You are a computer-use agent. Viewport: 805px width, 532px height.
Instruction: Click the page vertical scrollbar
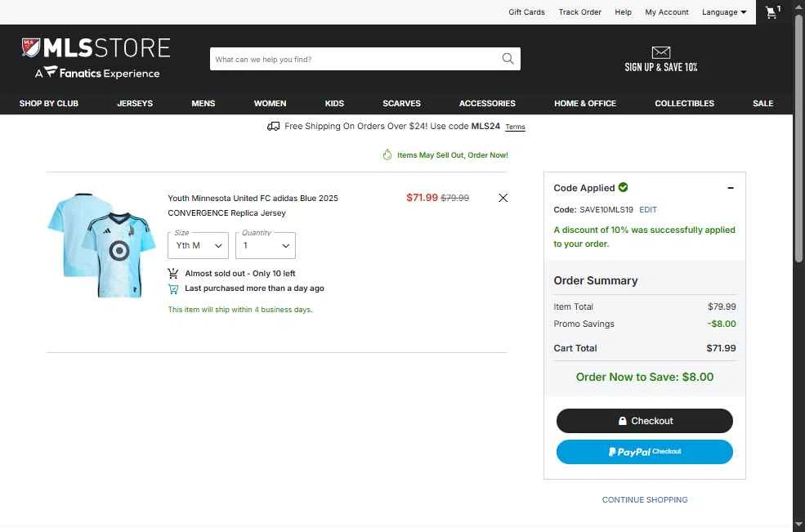(798, 139)
